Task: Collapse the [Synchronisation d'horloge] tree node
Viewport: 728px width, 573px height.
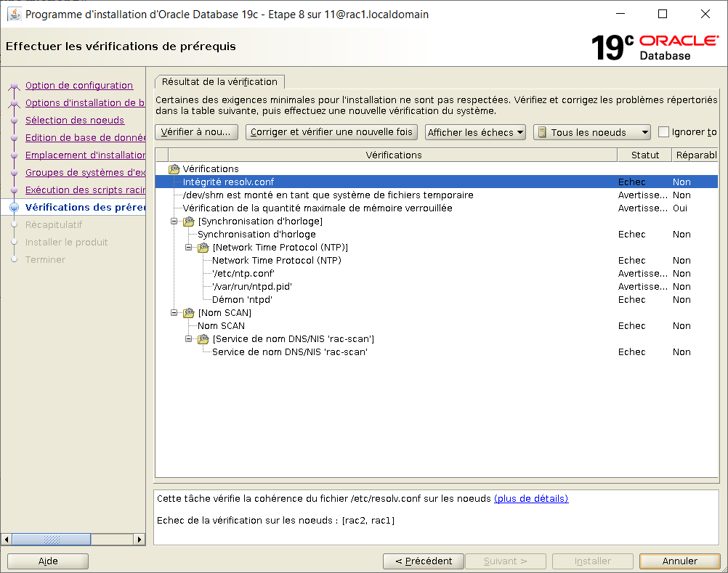Action: pyautogui.click(x=174, y=222)
